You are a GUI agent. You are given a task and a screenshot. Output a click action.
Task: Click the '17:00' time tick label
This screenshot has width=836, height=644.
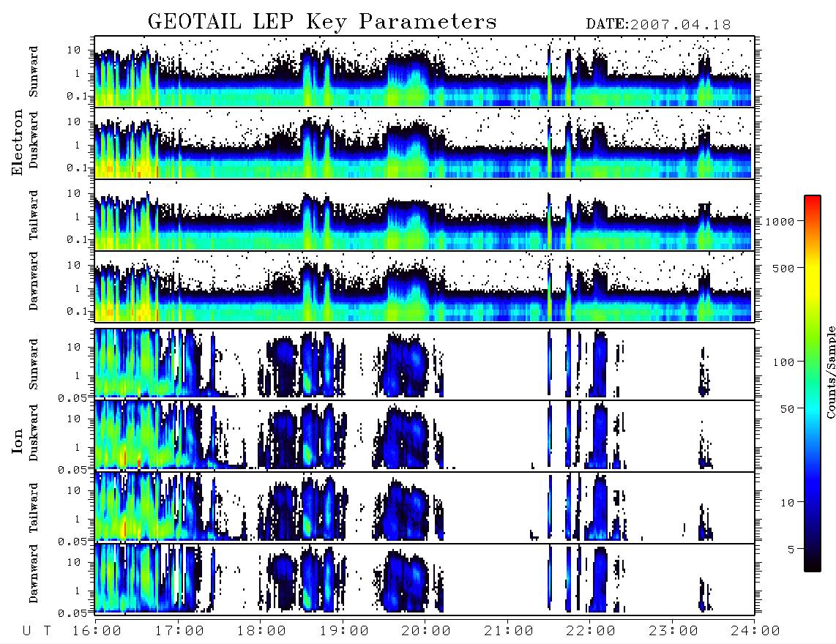(x=179, y=632)
